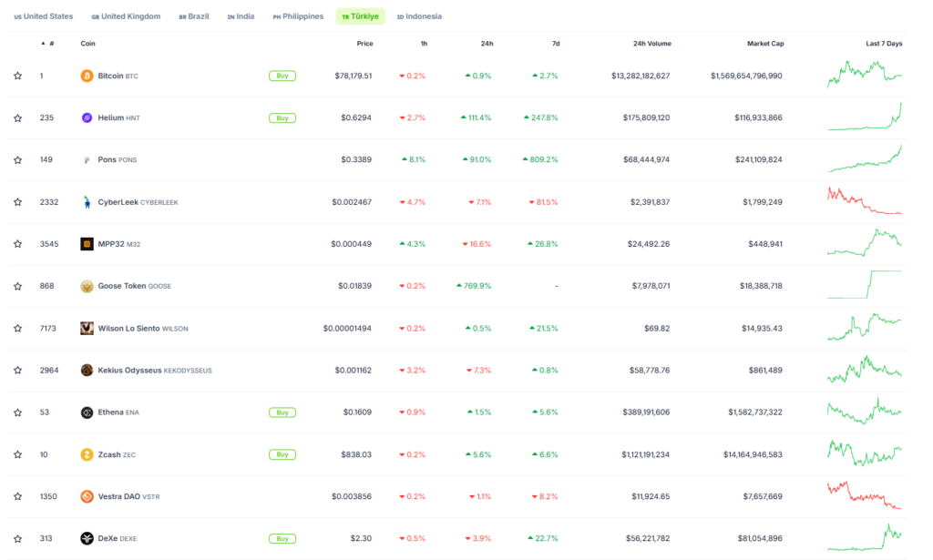Open CyberLeek's red 7-day sparkline

click(864, 201)
